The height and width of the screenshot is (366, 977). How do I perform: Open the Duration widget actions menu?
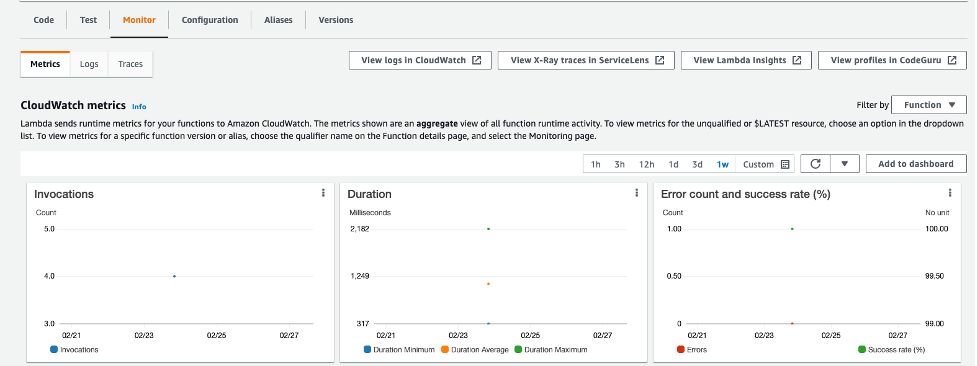pos(636,193)
